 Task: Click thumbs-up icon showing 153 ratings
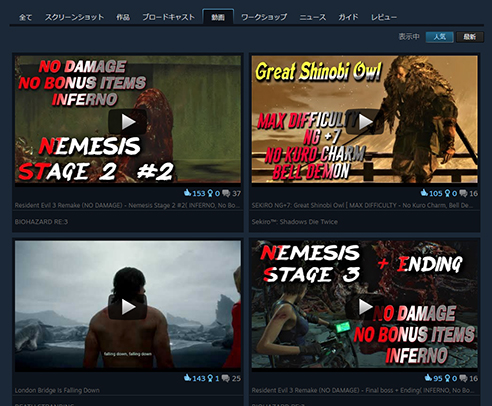[x=187, y=193]
